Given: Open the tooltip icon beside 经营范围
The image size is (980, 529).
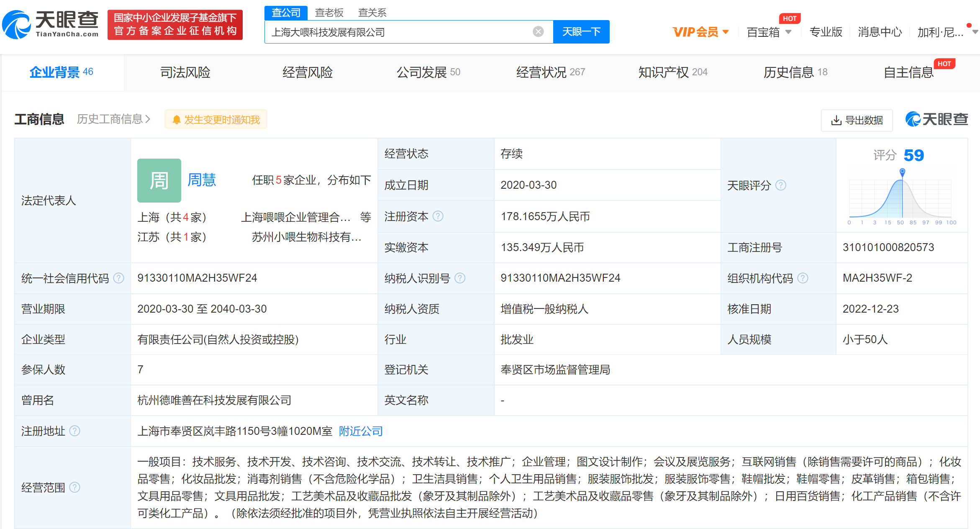Looking at the screenshot, I should click(75, 487).
